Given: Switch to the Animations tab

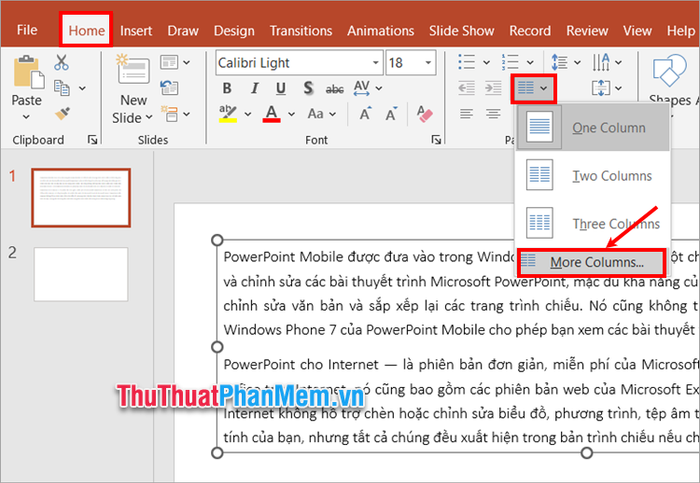Looking at the screenshot, I should [x=381, y=31].
